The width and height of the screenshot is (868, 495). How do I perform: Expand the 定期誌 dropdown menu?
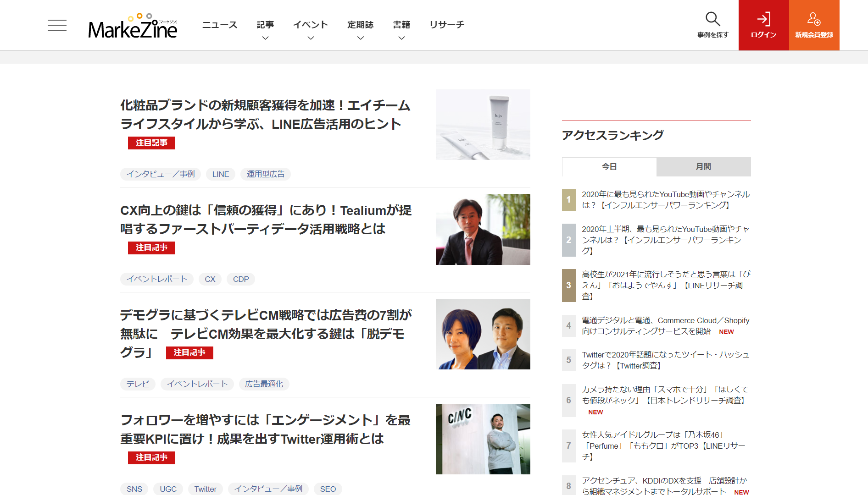(360, 30)
